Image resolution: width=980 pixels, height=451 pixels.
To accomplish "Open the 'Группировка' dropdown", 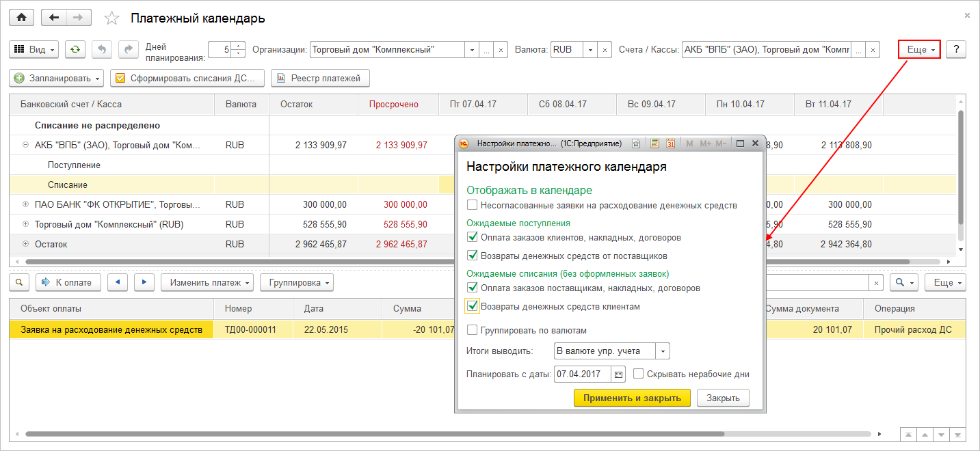I will coord(296,282).
